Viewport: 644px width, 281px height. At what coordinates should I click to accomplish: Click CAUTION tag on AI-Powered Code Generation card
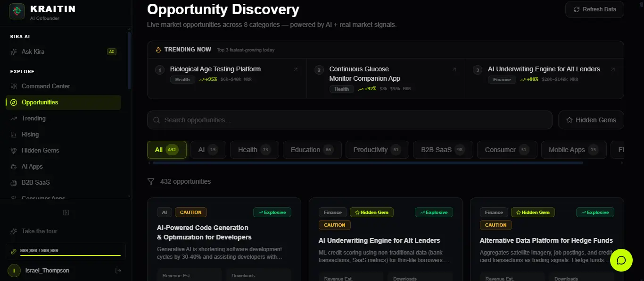(x=191, y=213)
